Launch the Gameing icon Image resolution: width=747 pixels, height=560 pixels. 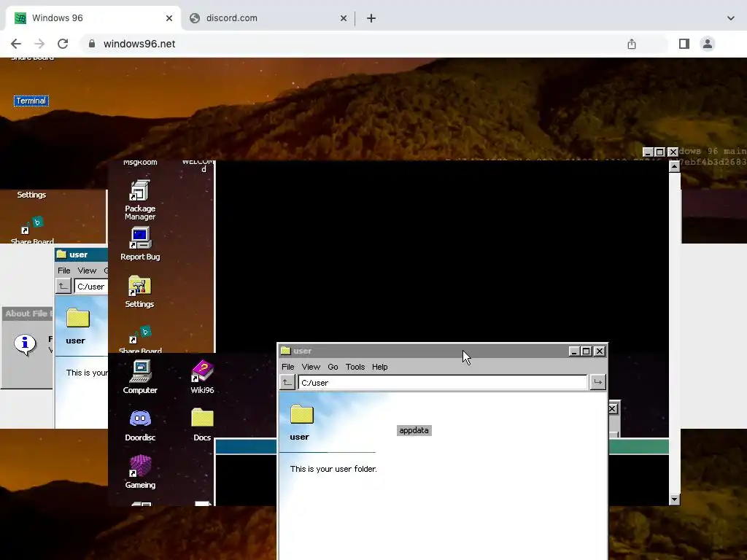pos(140,472)
